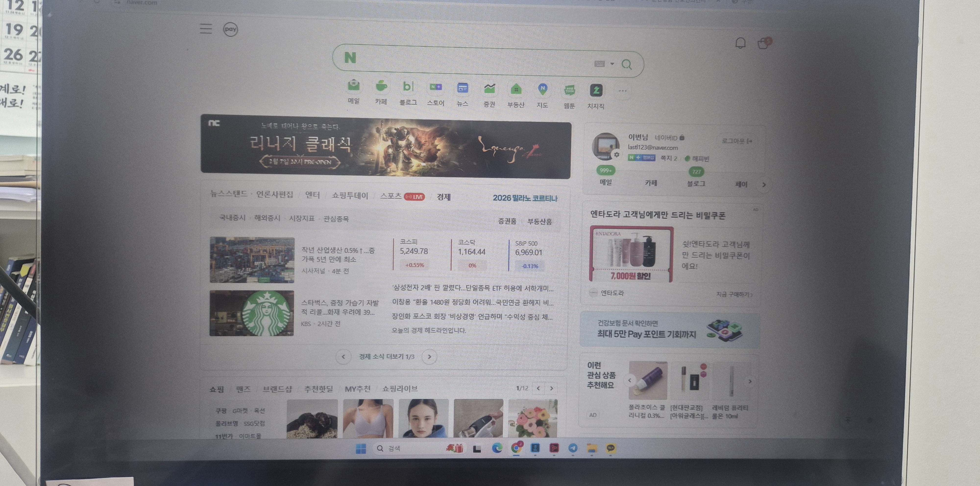
Task: Open the 카페 shortcut icon
Action: coord(381,87)
